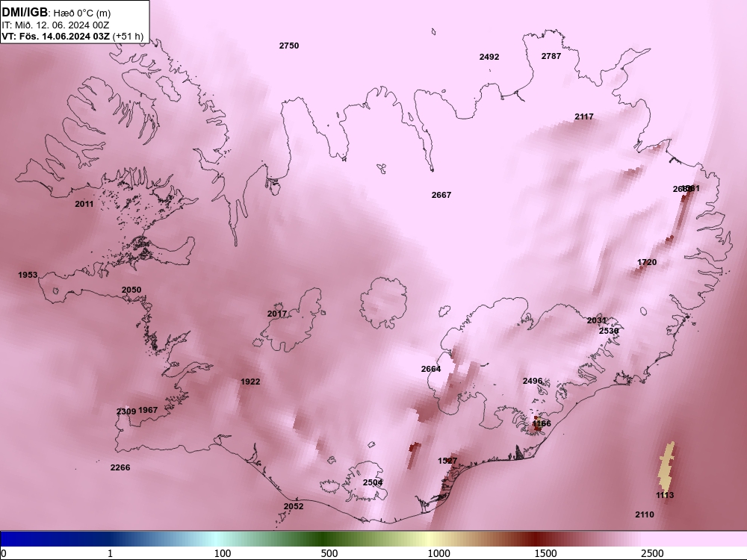Click the 2309 height value label

[126, 411]
